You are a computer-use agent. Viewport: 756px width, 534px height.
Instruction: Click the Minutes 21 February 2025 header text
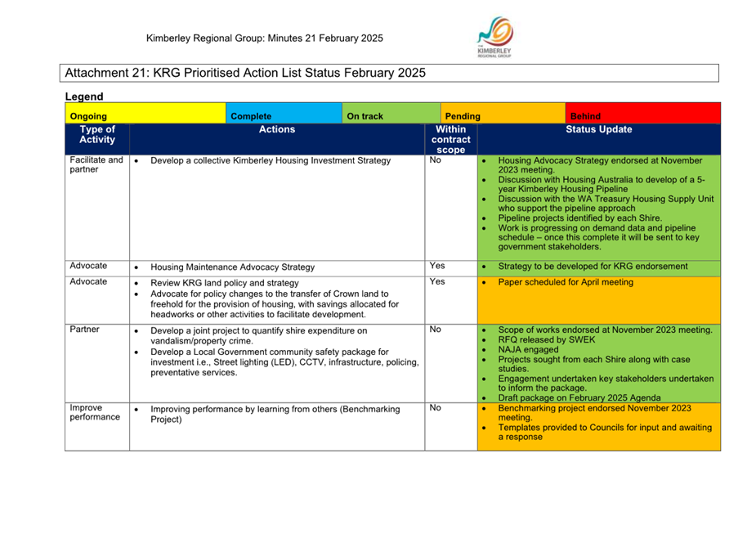tap(325, 38)
